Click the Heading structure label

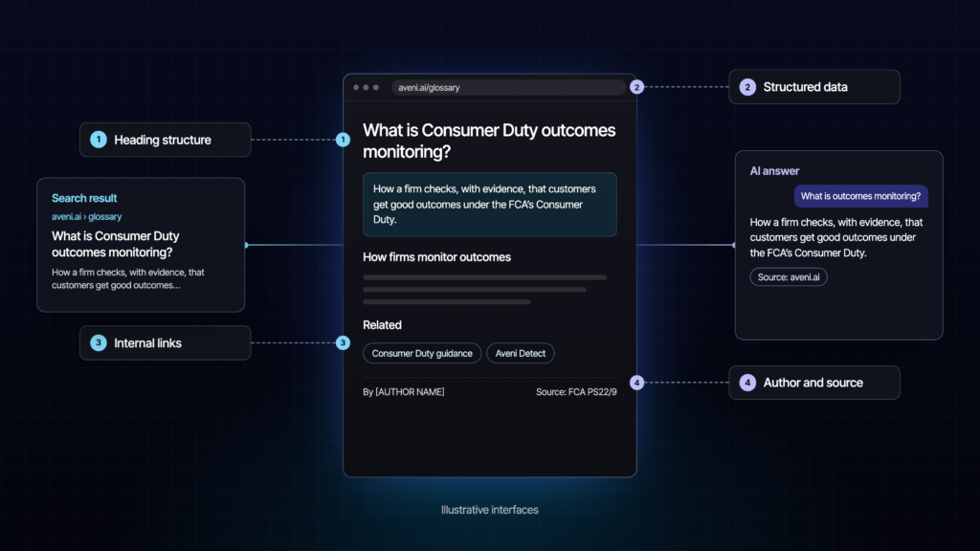(165, 140)
